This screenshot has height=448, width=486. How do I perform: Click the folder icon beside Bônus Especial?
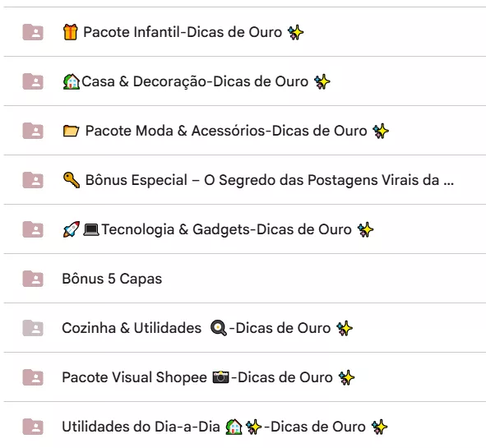point(33,180)
